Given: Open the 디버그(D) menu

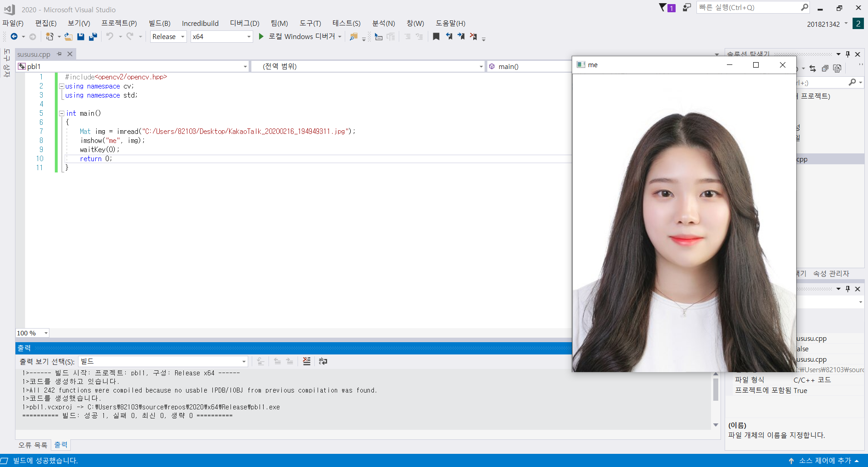Looking at the screenshot, I should [245, 23].
